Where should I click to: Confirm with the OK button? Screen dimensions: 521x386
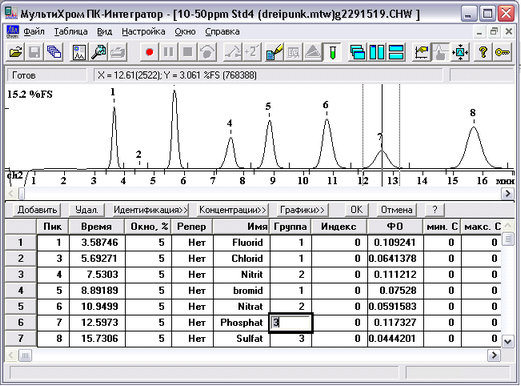click(x=356, y=210)
